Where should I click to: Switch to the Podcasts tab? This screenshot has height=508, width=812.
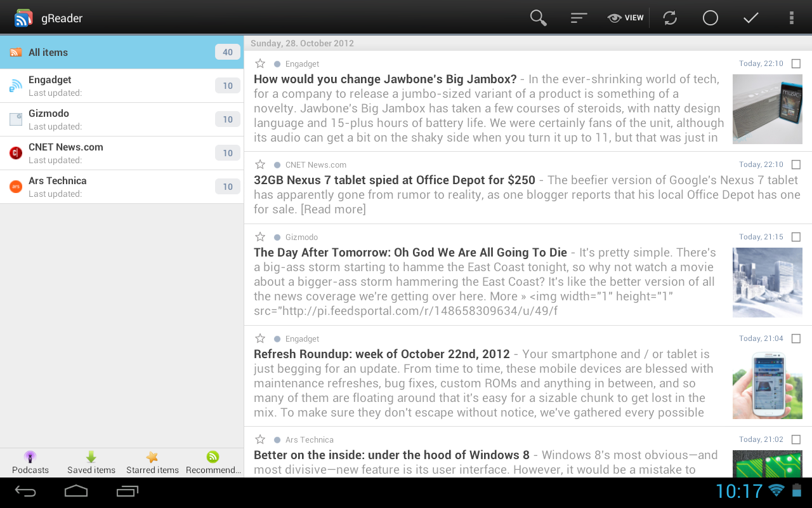30,463
